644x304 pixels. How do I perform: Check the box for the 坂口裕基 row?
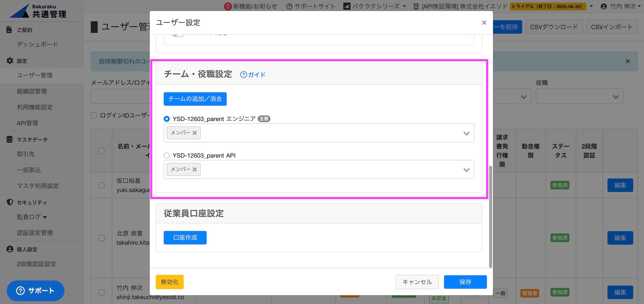(102, 185)
